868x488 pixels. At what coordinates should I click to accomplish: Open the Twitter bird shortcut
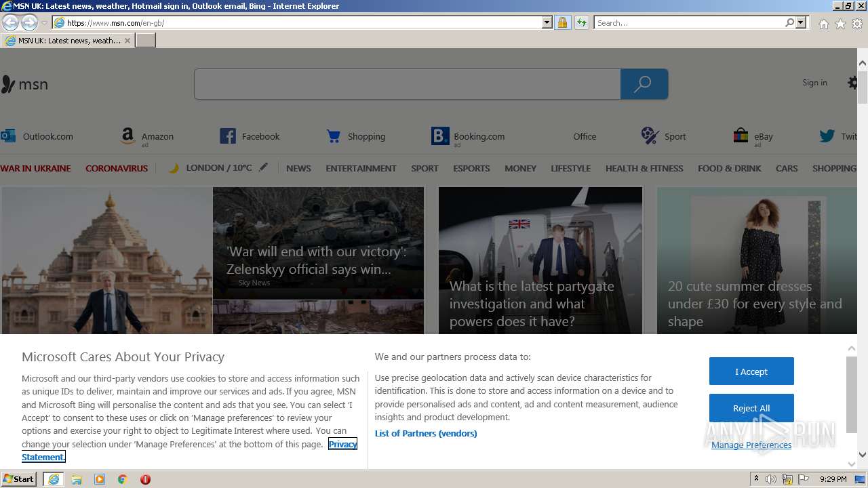tap(838, 136)
